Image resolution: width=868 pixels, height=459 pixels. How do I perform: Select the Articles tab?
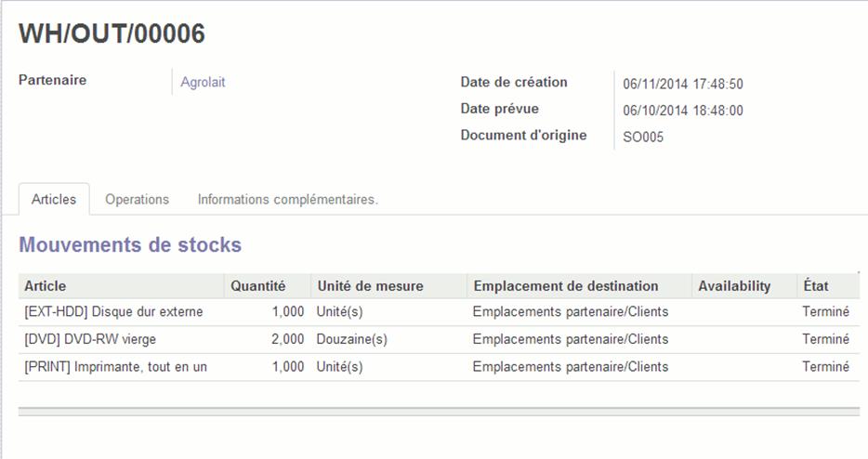54,200
